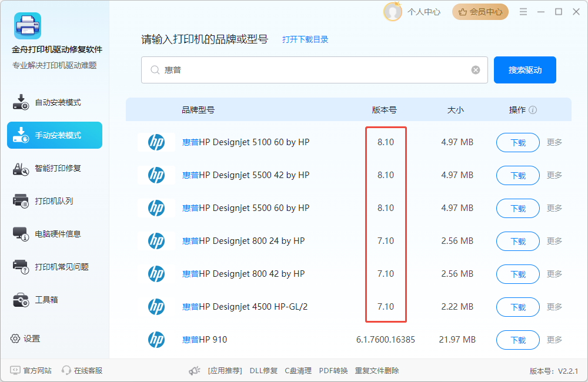Open 工具箱 in the sidebar
This screenshot has width=588, height=382.
54,300
